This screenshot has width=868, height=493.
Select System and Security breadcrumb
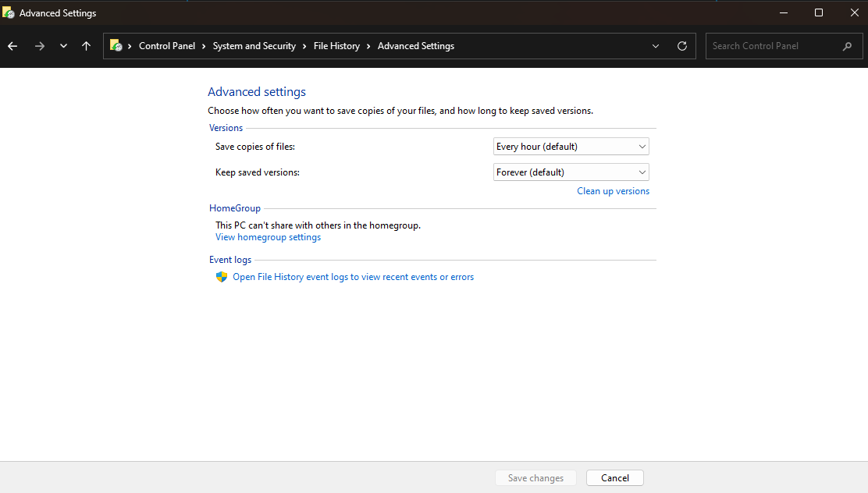[x=254, y=46]
